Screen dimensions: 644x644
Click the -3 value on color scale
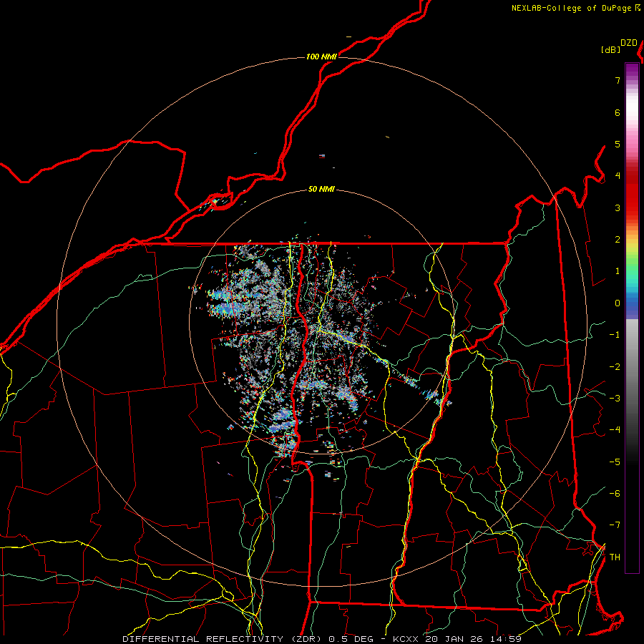[x=615, y=399]
